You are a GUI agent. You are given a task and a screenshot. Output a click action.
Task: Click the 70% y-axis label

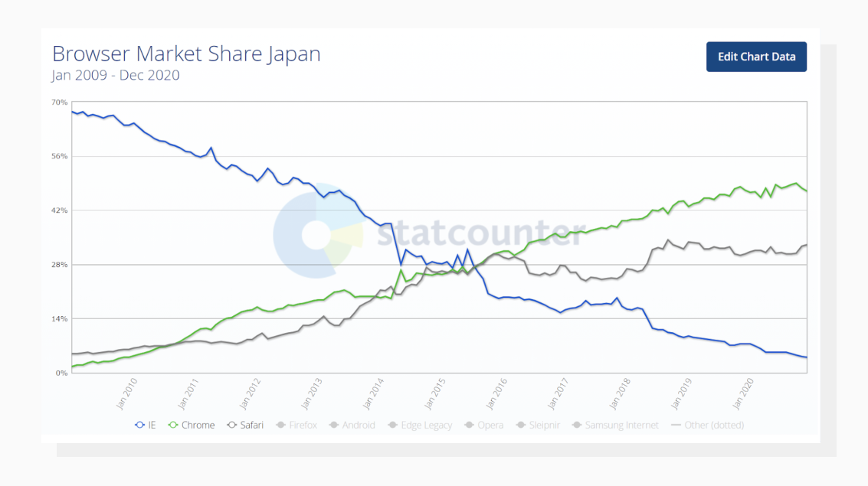pos(60,102)
